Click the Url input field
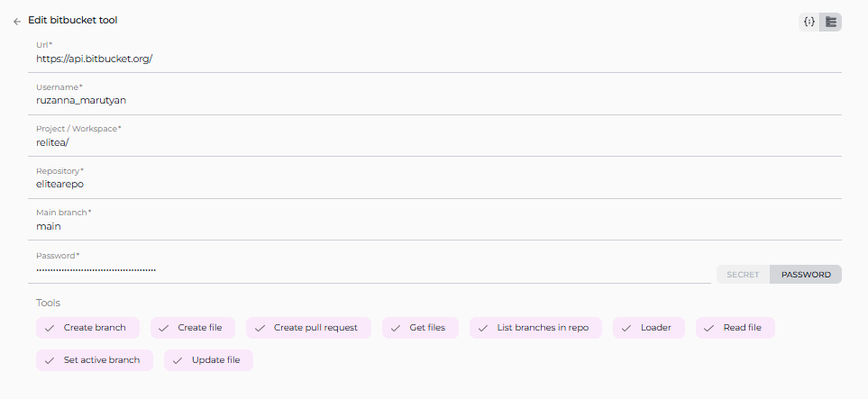 (x=434, y=59)
